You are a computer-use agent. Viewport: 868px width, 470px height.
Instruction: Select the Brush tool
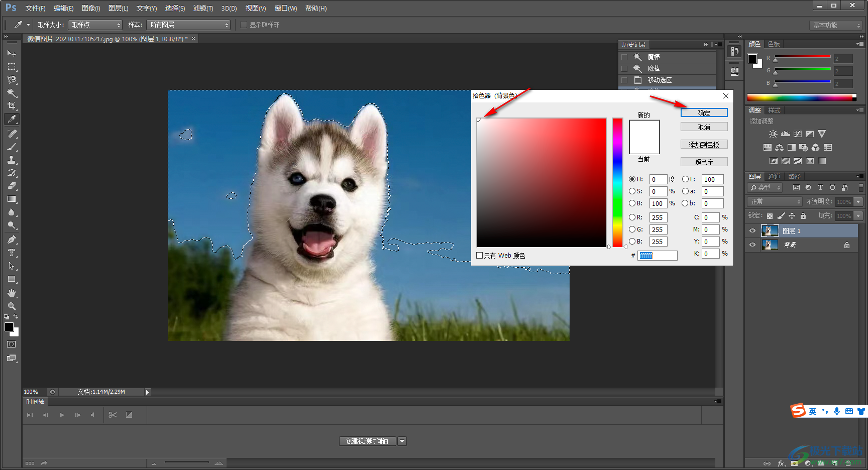[12, 147]
